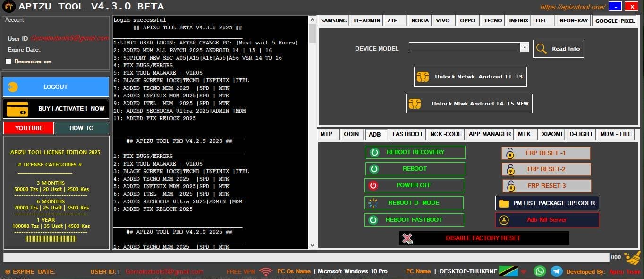The height and width of the screenshot is (279, 644).
Task: Click the SIM icon on Unlock Netwk Android 11-13
Action: [422, 76]
